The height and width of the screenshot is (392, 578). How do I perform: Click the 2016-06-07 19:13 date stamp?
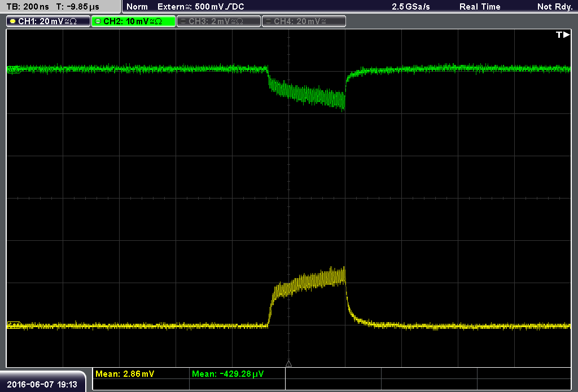point(42,385)
